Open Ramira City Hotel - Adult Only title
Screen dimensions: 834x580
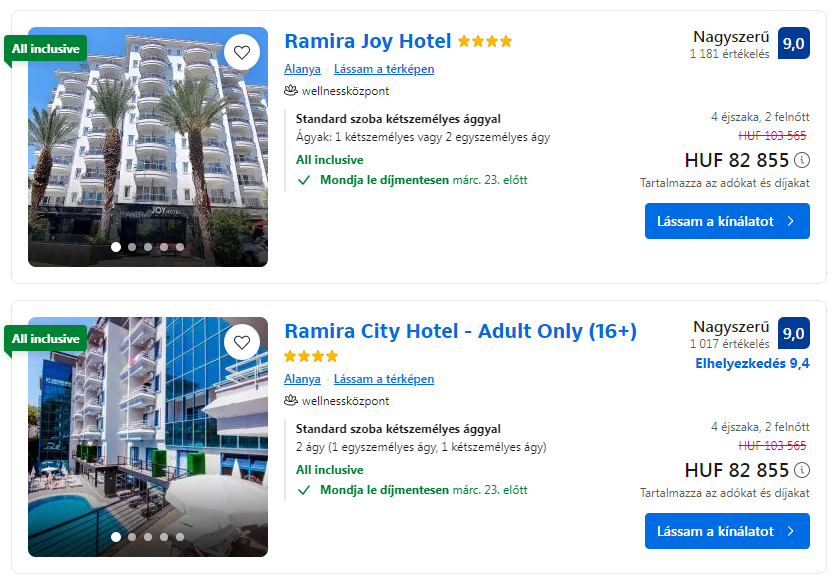tap(460, 331)
